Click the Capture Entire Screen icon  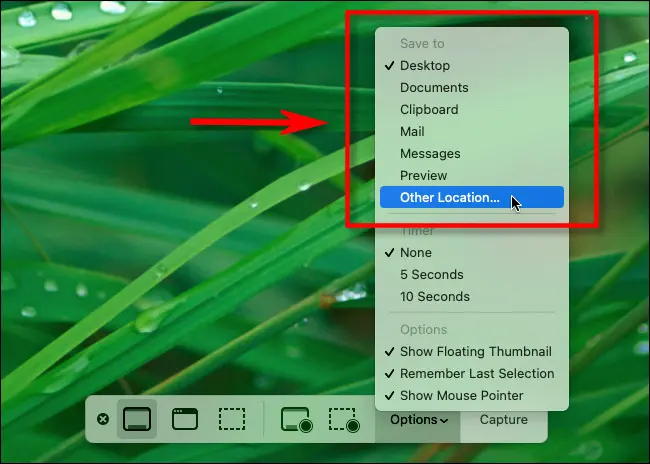[137, 419]
